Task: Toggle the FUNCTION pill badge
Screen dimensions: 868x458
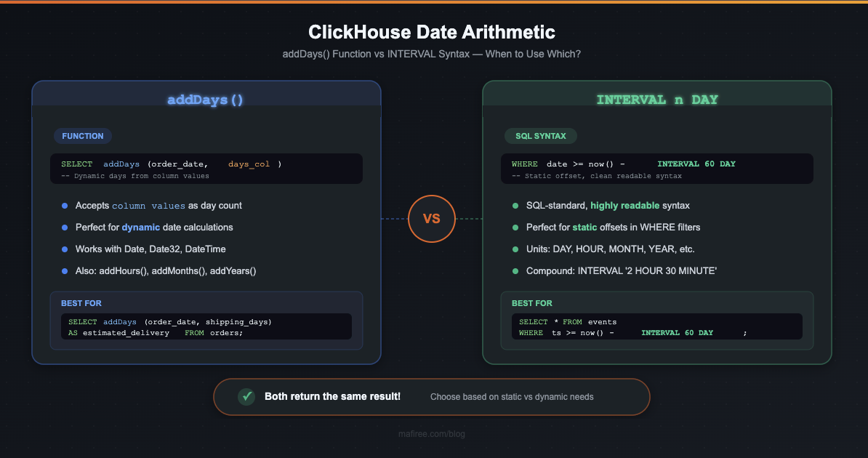Action: pos(82,136)
